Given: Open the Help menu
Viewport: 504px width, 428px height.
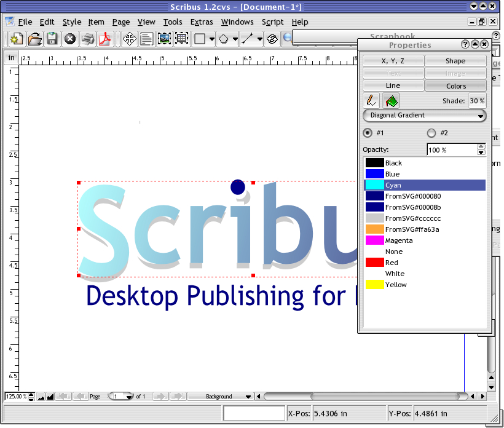Looking at the screenshot, I should tap(300, 22).
